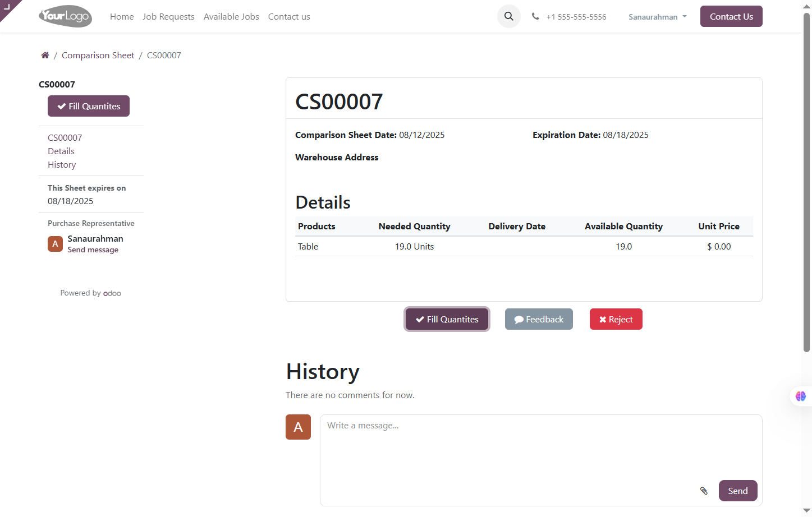The height and width of the screenshot is (517, 812).
Task: Click the phone number +1 555-555-5556
Action: [x=576, y=17]
